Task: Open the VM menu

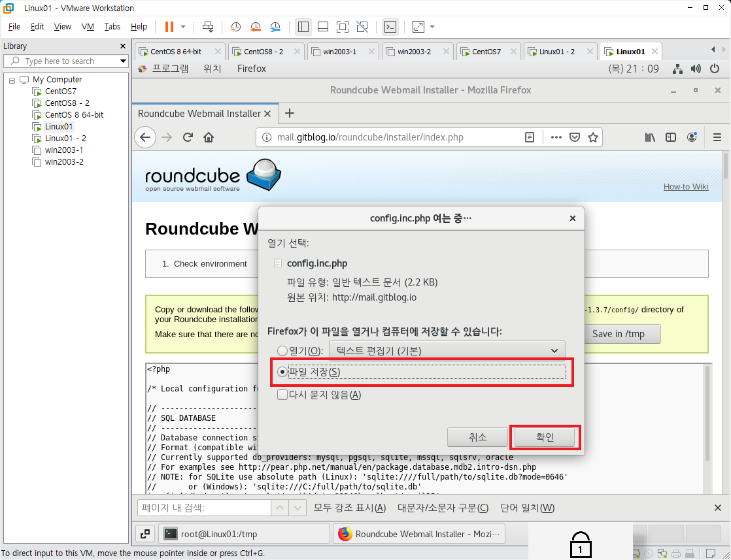Action: tap(88, 27)
